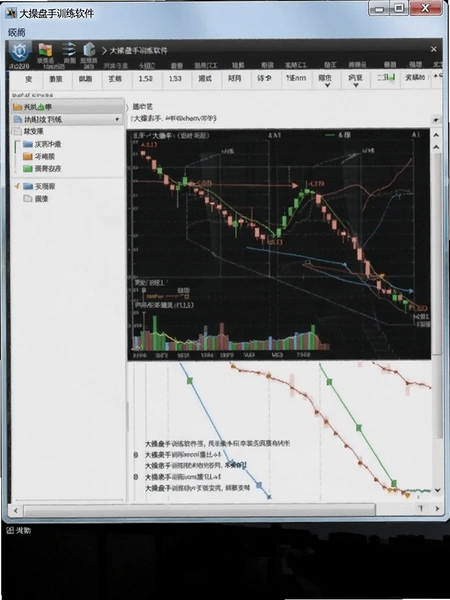Click the green bar chart icon button
This screenshot has height=600, width=450.
[385, 78]
